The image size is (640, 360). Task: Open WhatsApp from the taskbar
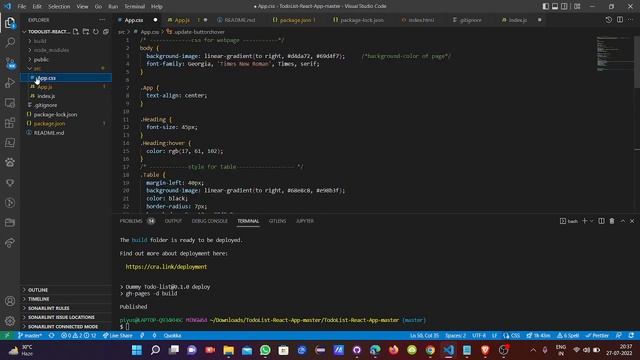pyautogui.click(x=265, y=350)
